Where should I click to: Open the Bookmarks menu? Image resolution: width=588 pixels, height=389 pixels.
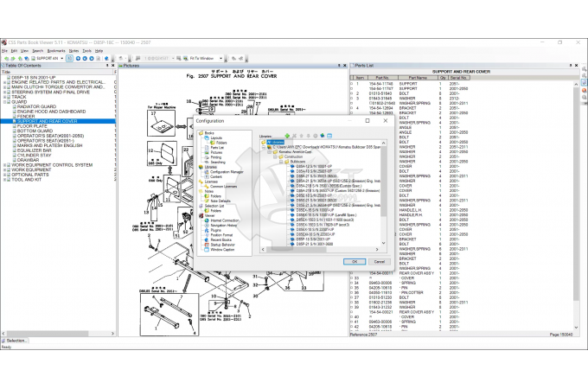click(x=56, y=51)
